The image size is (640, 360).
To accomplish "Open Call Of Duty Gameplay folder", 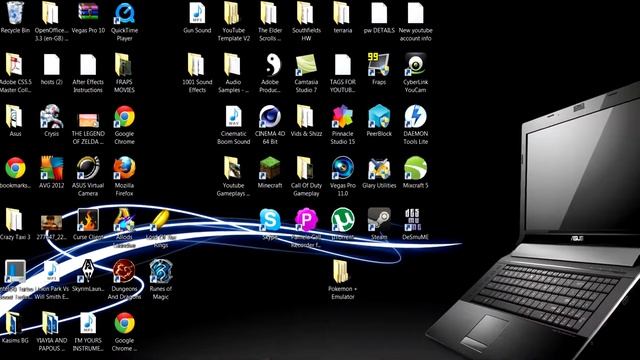I will pos(306,168).
